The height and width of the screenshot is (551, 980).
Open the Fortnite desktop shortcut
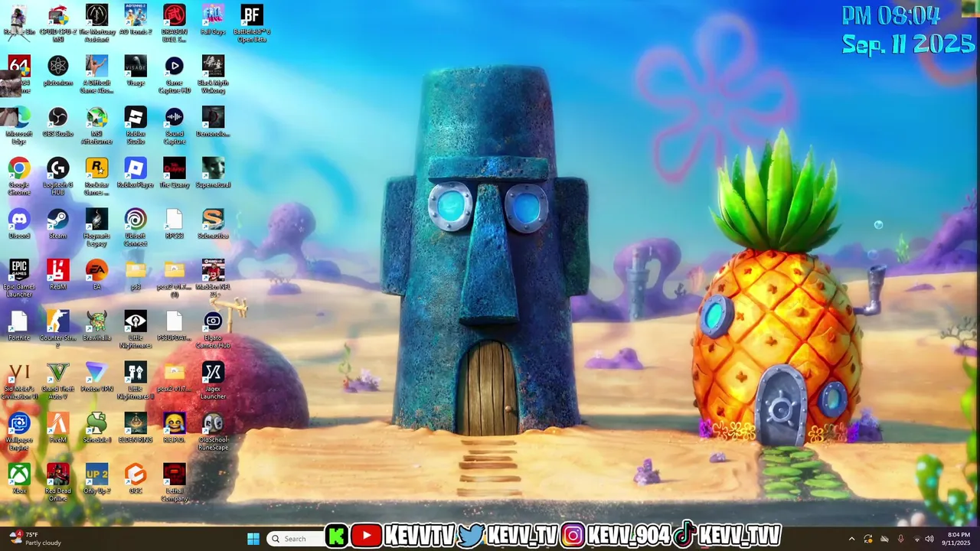coord(19,326)
